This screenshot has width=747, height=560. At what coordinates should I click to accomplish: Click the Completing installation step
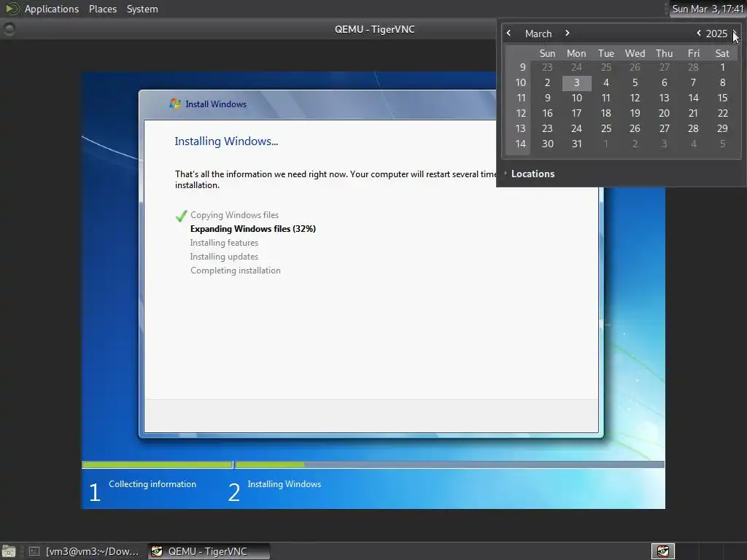(x=236, y=271)
